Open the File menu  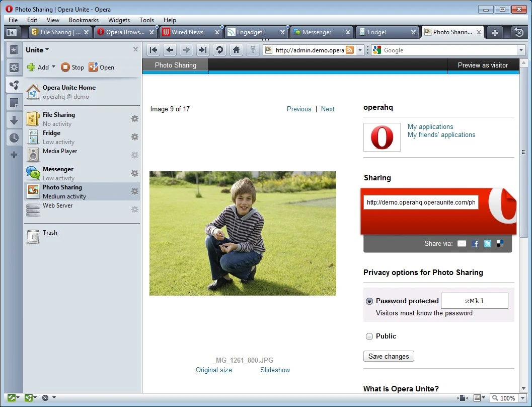point(13,20)
